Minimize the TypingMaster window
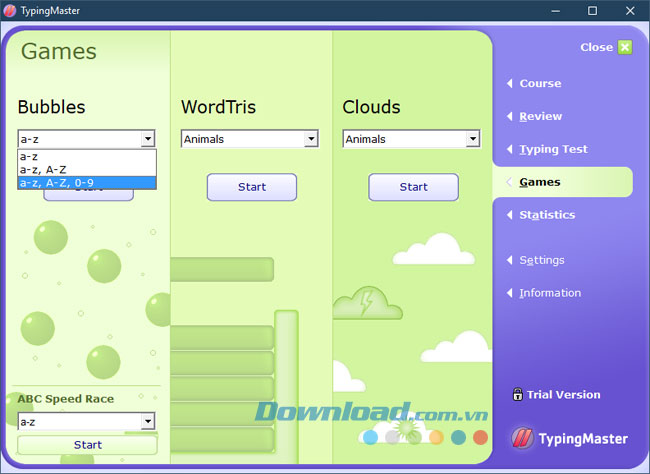This screenshot has width=650, height=474. click(x=555, y=11)
